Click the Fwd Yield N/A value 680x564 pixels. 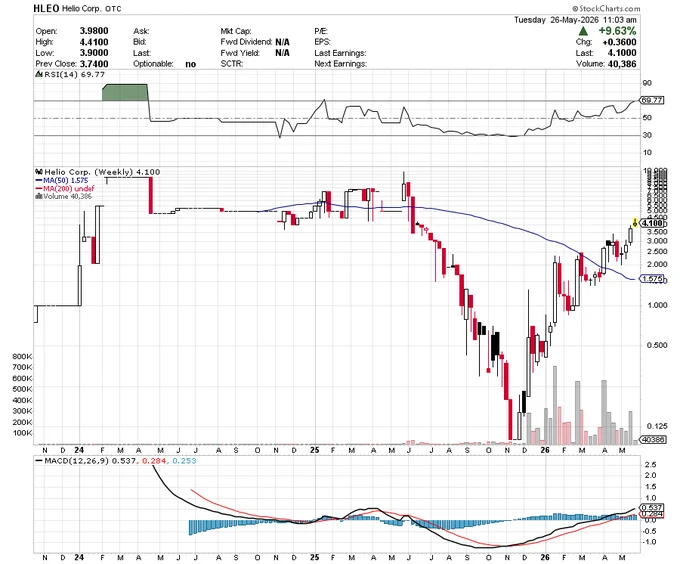pyautogui.click(x=282, y=53)
